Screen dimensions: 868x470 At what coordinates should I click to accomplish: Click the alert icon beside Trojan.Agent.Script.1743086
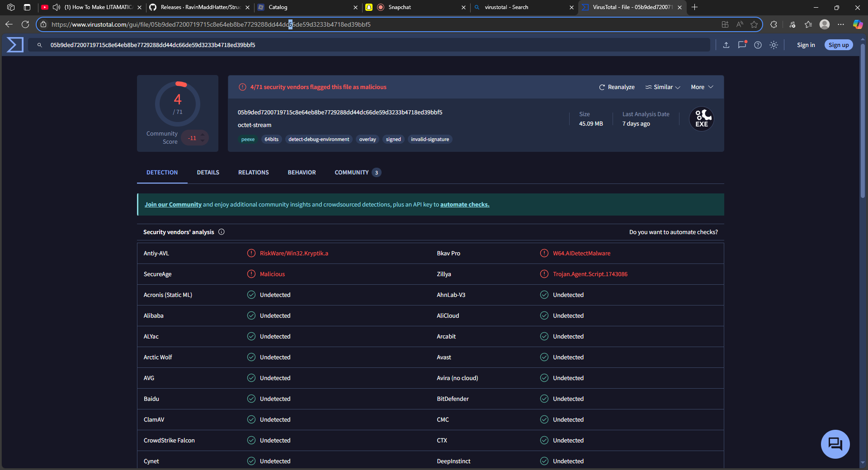tap(544, 274)
